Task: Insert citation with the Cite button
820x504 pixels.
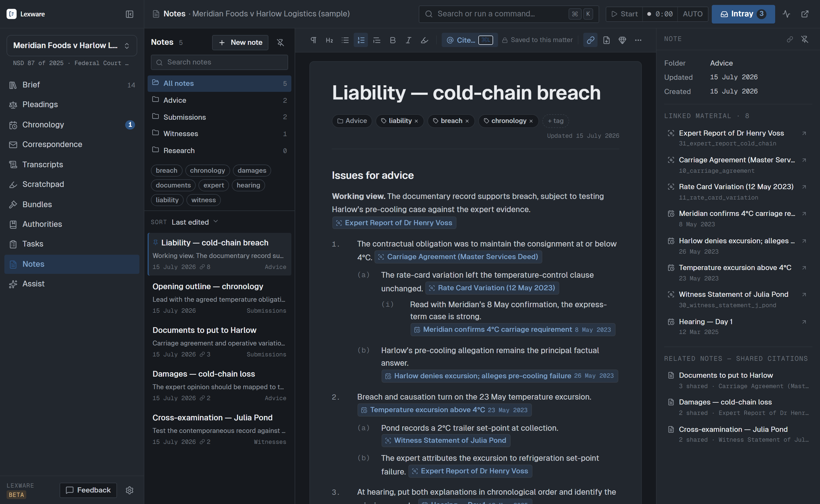Action: (469, 40)
